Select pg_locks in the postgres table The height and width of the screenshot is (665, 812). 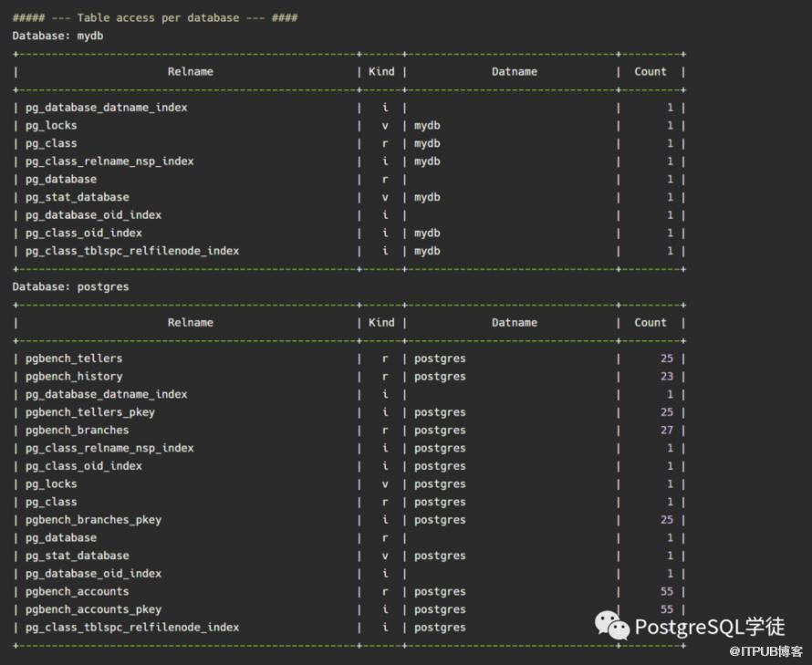pos(51,483)
